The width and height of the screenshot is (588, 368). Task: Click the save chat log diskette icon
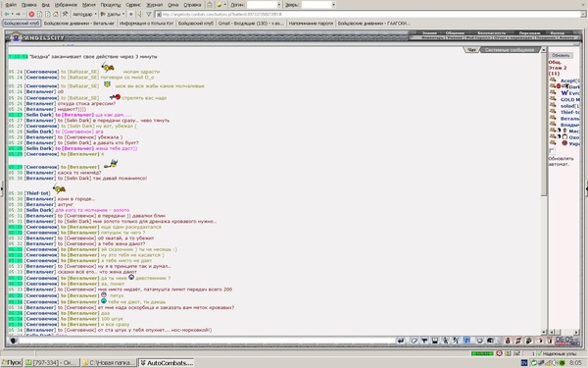click(x=435, y=341)
